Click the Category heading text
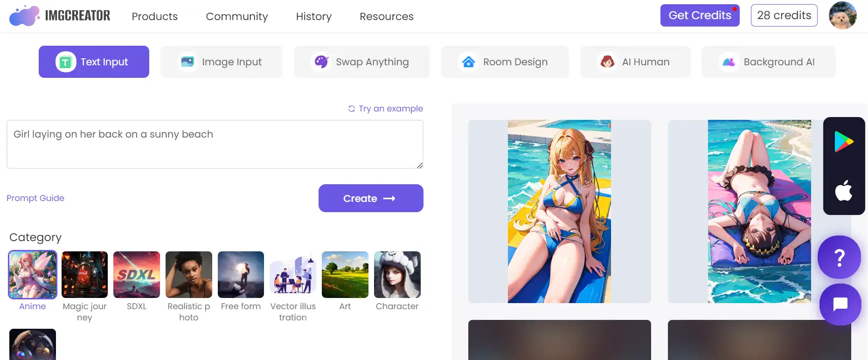868x360 pixels. pos(35,237)
